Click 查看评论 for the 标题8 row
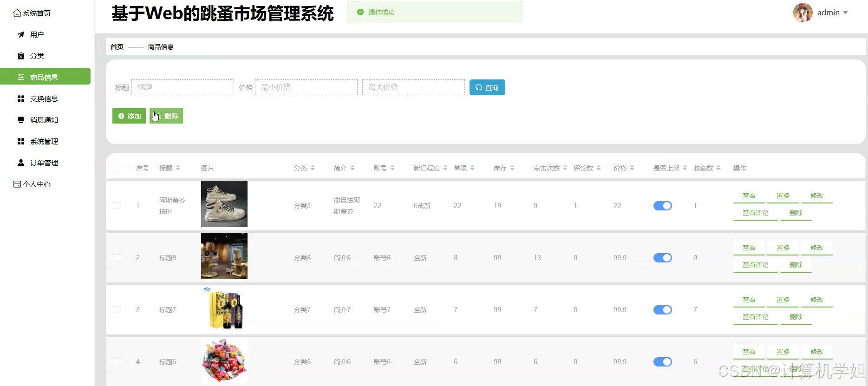 point(756,265)
